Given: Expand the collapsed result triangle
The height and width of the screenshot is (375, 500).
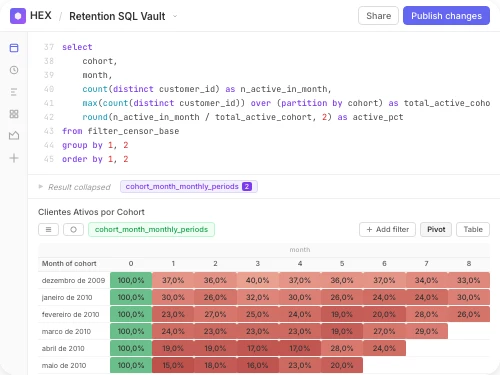Looking at the screenshot, I should point(41,186).
